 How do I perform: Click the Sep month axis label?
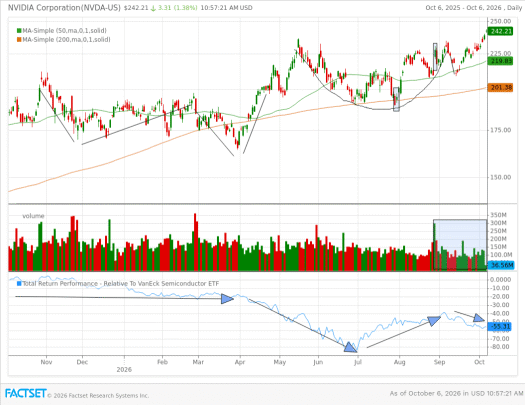click(x=440, y=362)
